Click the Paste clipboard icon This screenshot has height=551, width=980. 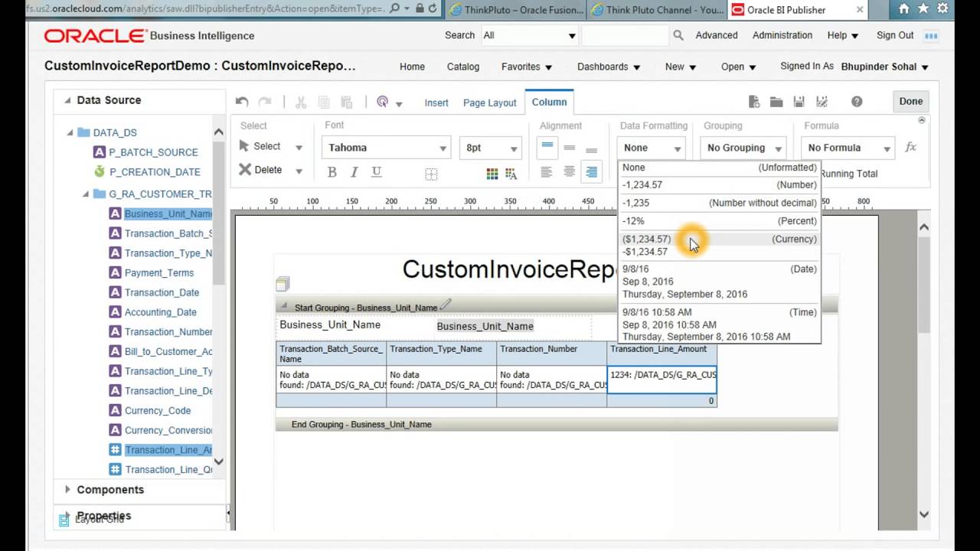347,102
